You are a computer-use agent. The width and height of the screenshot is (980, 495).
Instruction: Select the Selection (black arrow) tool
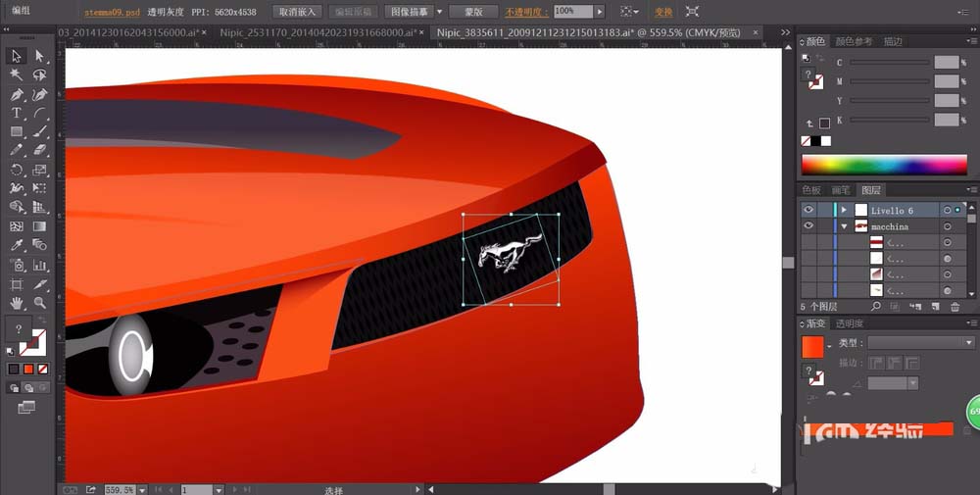(17, 56)
